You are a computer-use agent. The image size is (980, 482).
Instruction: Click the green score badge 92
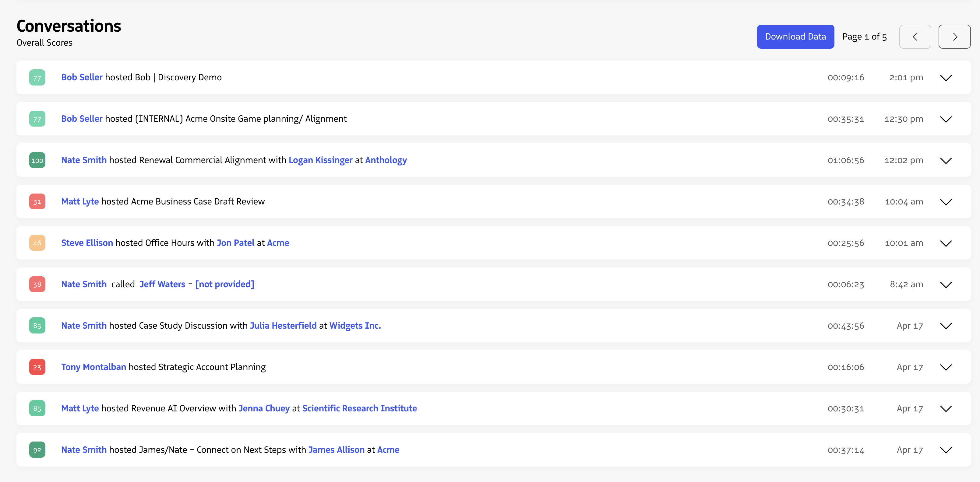[37, 450]
